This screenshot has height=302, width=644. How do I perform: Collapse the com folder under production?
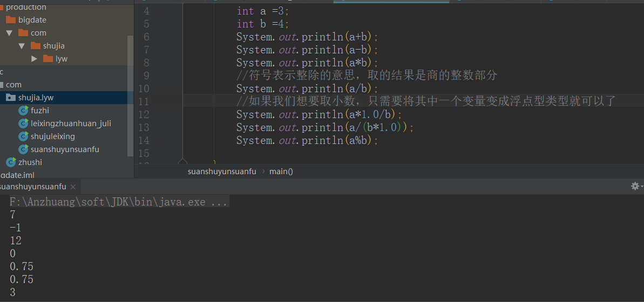click(9, 33)
